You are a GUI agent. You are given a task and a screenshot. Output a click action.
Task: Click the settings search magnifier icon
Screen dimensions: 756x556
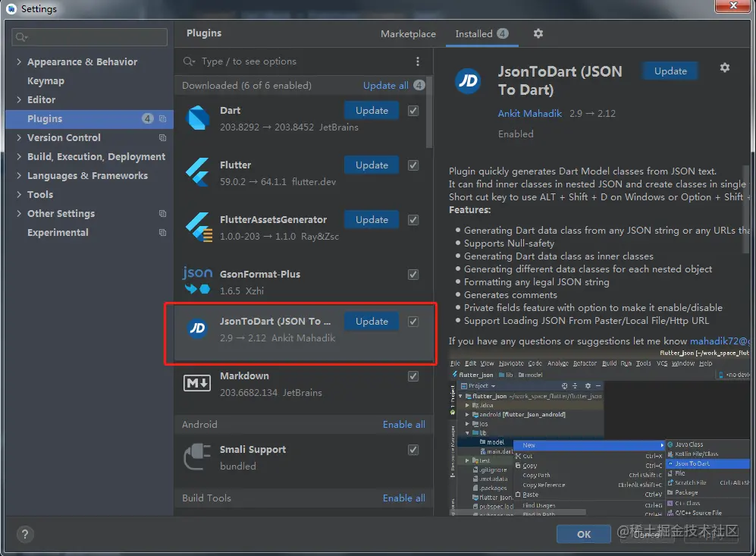(x=21, y=37)
